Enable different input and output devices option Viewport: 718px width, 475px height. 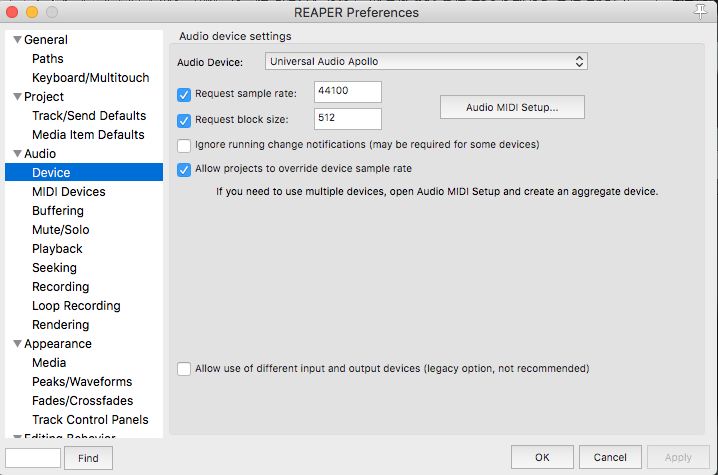(x=184, y=369)
